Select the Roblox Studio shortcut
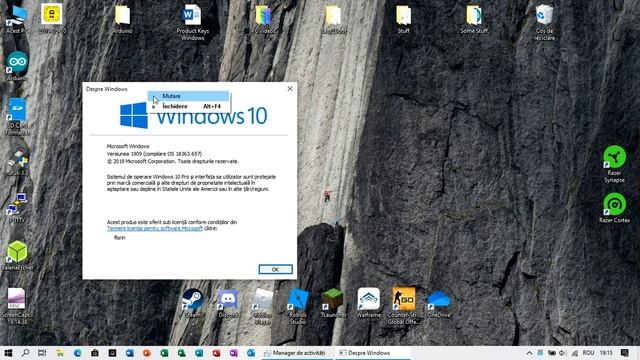The width and height of the screenshot is (640, 360). (298, 307)
